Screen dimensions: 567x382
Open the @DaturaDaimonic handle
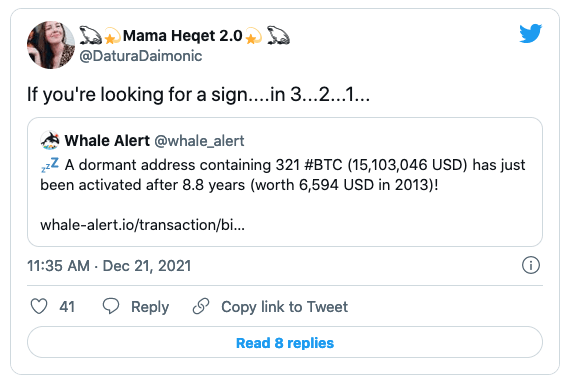click(141, 56)
